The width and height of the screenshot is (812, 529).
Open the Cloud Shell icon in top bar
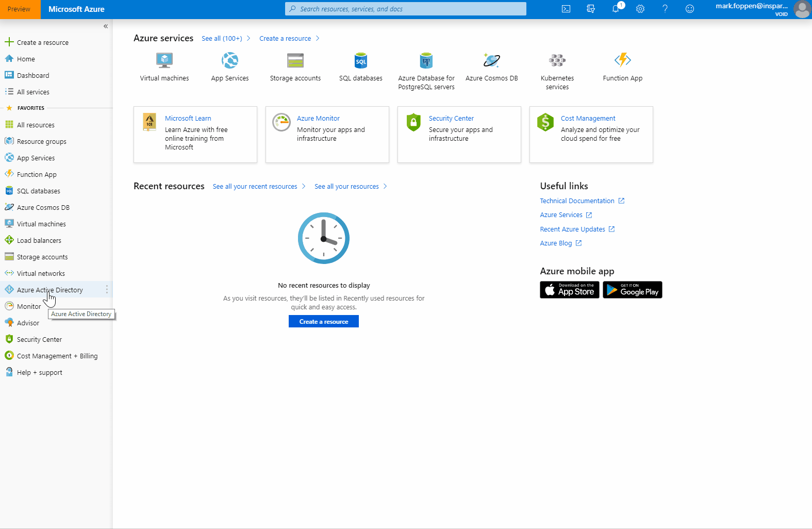pyautogui.click(x=566, y=9)
